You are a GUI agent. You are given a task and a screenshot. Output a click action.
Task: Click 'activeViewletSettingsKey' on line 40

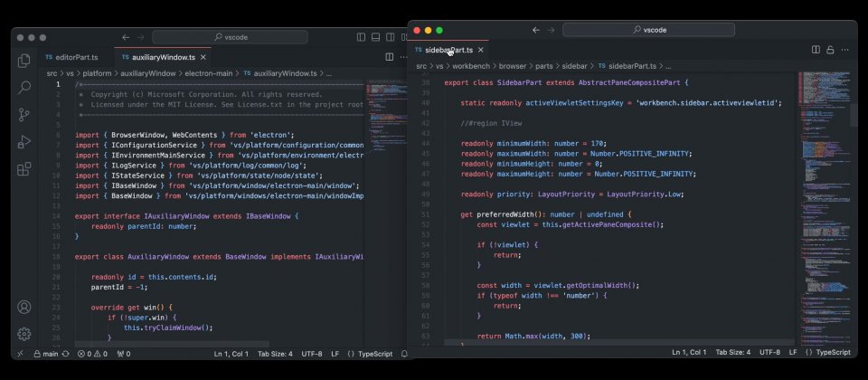tap(575, 103)
